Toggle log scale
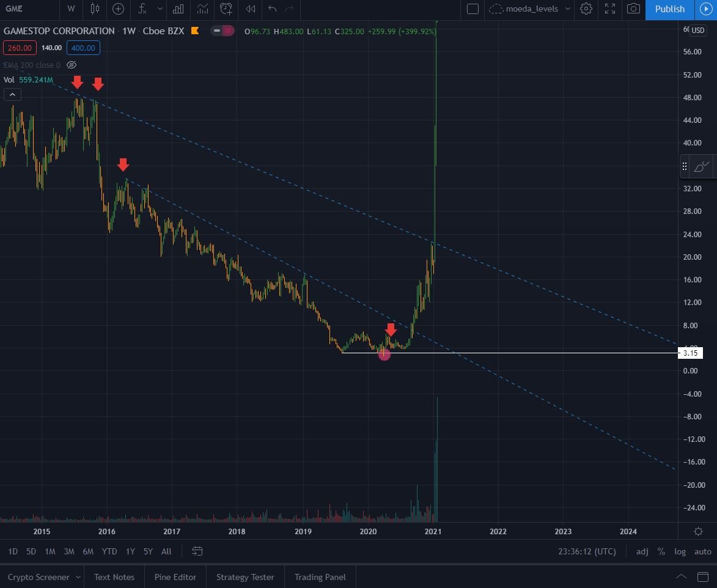The image size is (717, 588). (680, 551)
